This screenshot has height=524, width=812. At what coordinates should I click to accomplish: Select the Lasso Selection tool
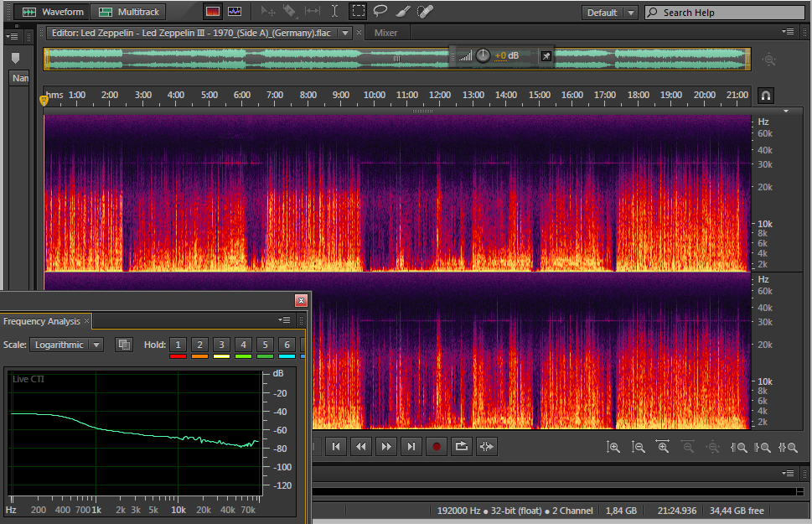pos(380,11)
